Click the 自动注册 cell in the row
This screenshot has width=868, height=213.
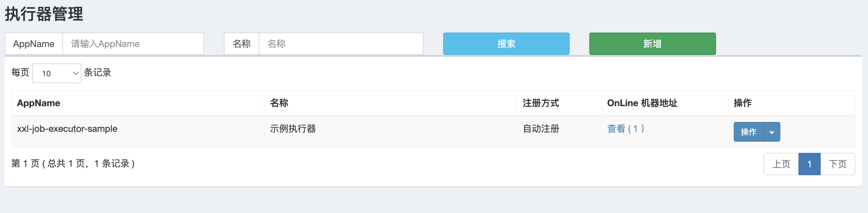540,129
